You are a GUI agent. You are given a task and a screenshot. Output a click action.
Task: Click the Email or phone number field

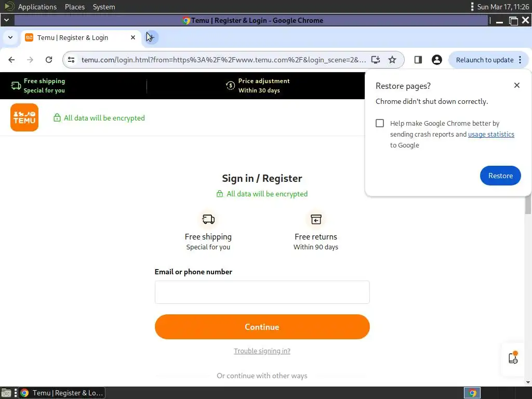pos(262,292)
